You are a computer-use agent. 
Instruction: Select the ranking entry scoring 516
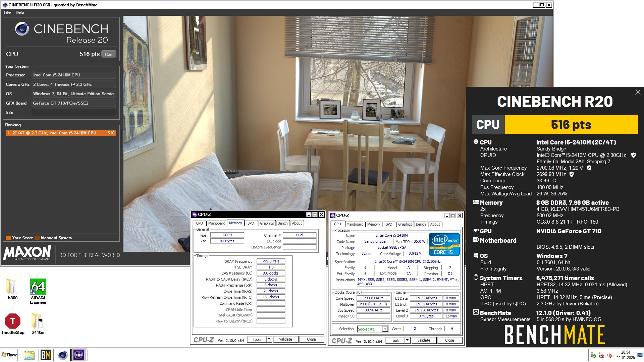pyautogui.click(x=61, y=133)
